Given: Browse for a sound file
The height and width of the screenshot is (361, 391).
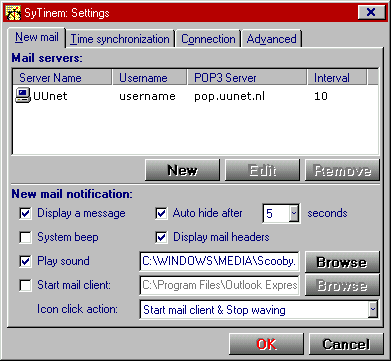Looking at the screenshot, I should (x=342, y=262).
